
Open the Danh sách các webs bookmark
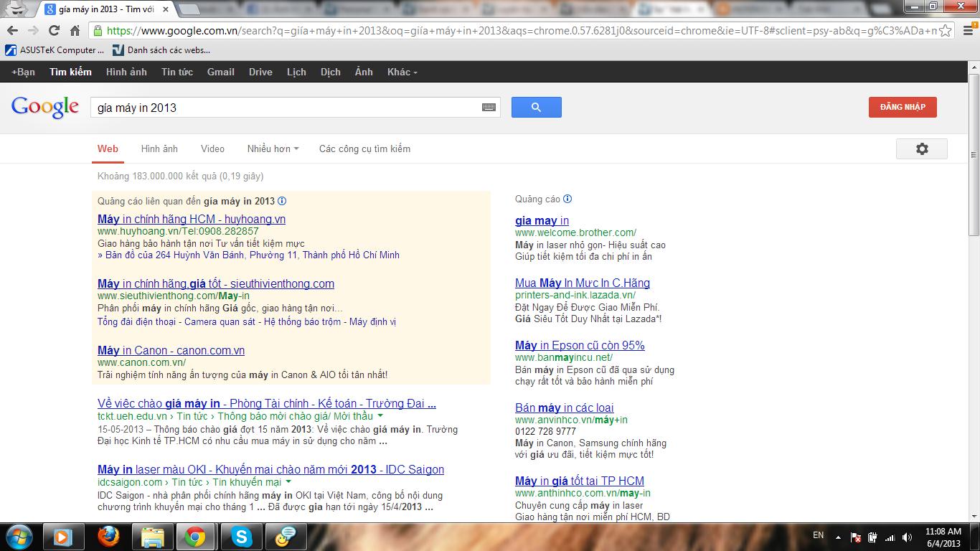161,50
